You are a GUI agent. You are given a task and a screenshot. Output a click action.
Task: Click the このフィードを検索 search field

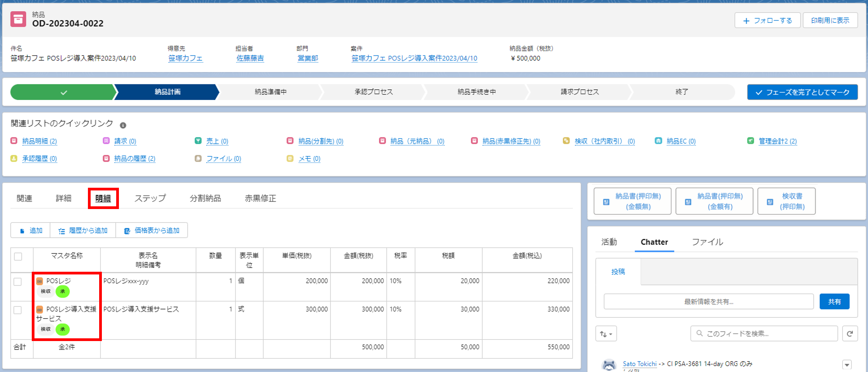(764, 333)
